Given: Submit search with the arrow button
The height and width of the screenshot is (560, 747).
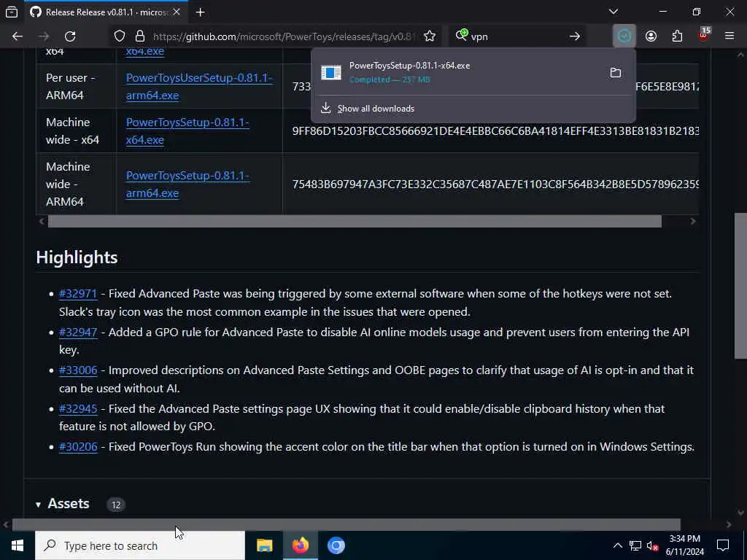Looking at the screenshot, I should [x=575, y=36].
